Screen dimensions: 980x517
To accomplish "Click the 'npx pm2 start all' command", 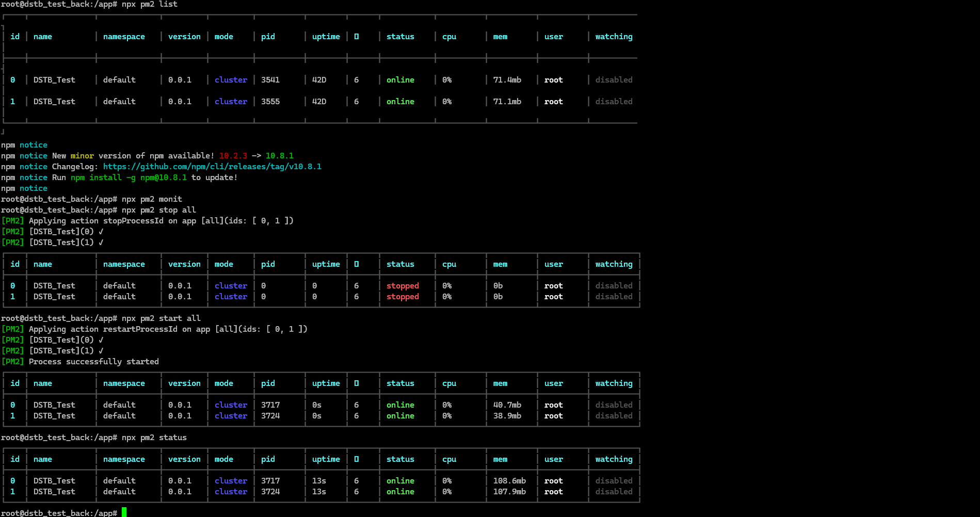I will (x=161, y=318).
